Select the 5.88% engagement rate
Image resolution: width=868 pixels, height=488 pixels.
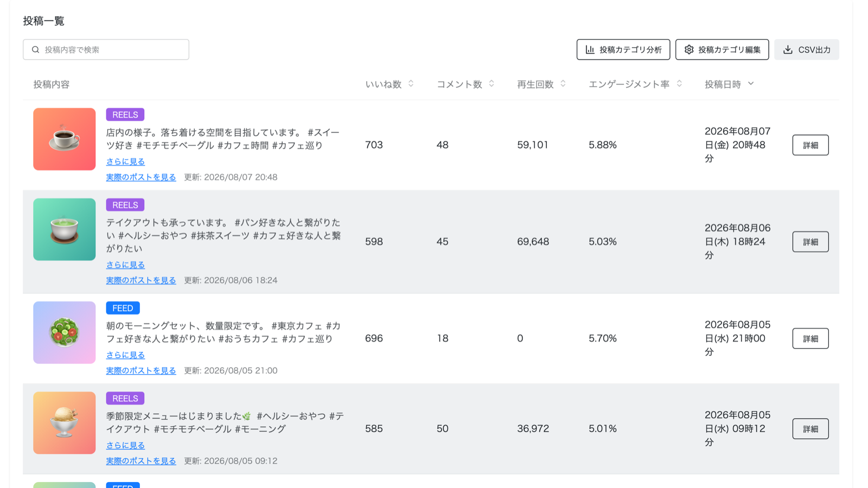click(x=603, y=145)
